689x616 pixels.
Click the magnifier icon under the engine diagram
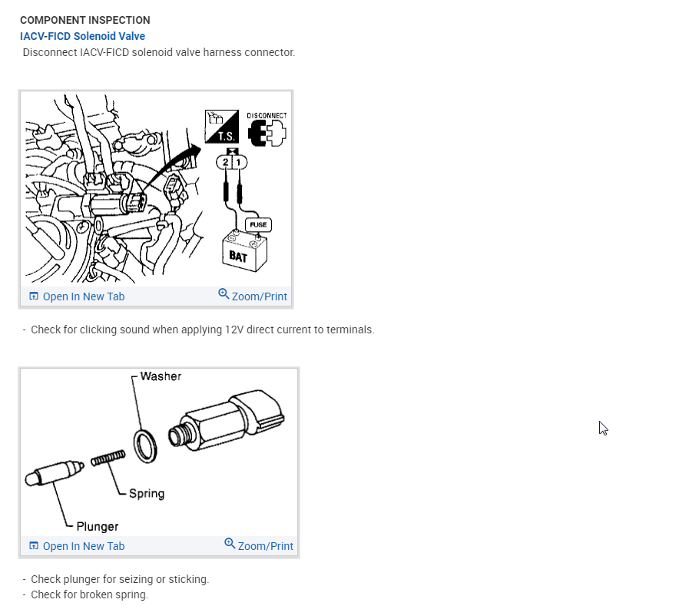click(x=224, y=293)
